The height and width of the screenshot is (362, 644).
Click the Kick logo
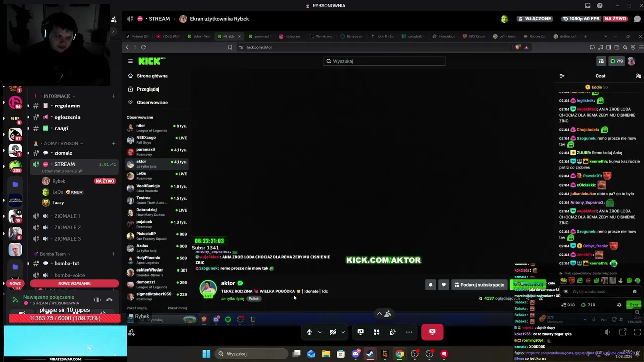click(x=151, y=61)
